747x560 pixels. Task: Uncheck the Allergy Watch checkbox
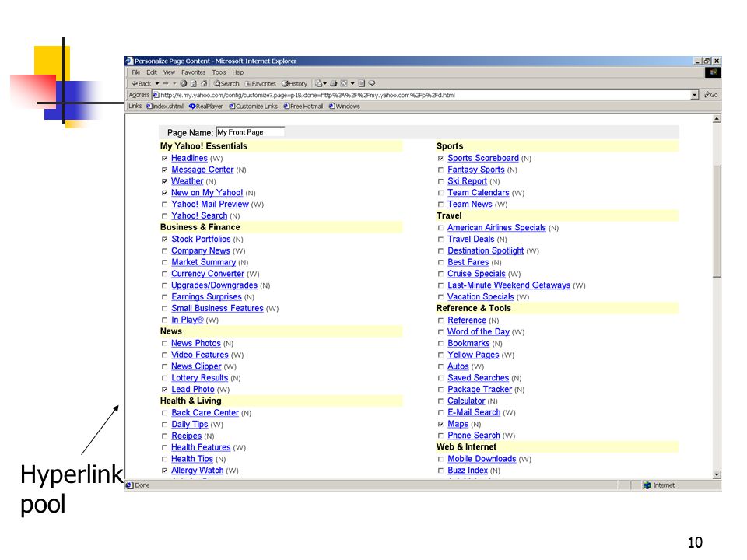click(x=164, y=471)
